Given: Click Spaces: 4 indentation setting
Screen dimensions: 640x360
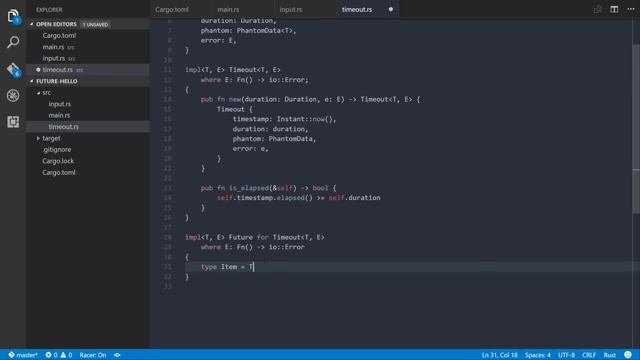Looking at the screenshot, I should tap(538, 355).
